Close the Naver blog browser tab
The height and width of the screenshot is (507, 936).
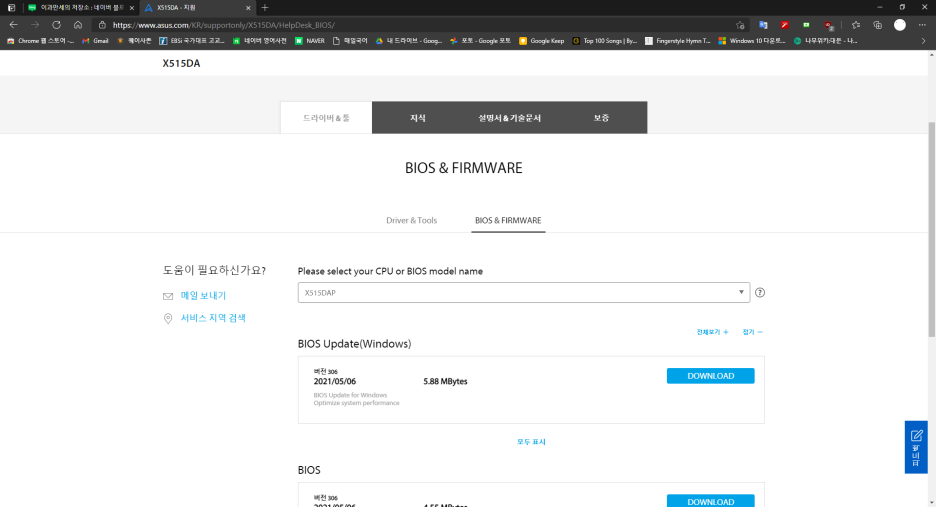(132, 8)
